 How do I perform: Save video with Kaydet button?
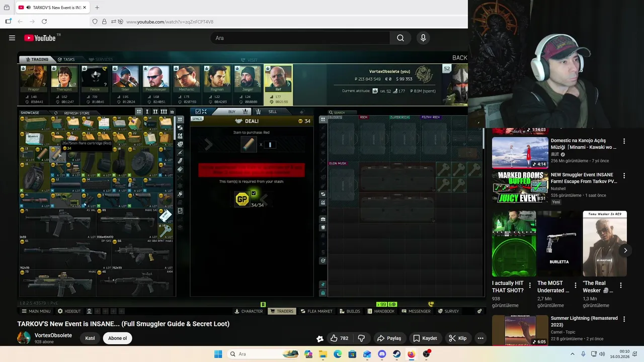[425, 338]
